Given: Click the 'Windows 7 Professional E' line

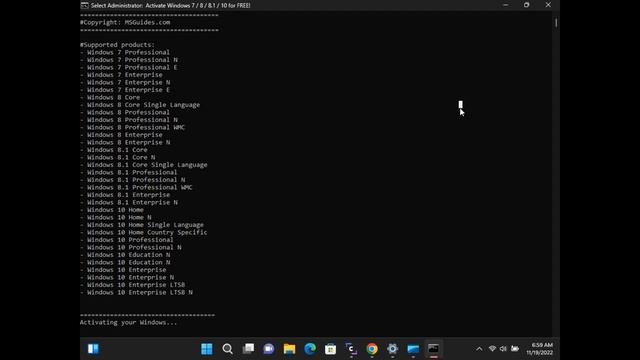Looking at the screenshot, I should pyautogui.click(x=129, y=67).
